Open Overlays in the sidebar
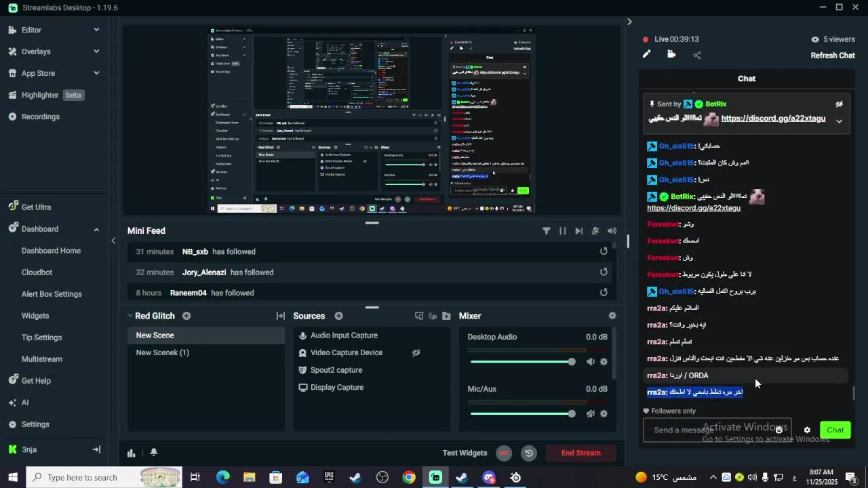This screenshot has height=488, width=868. pyautogui.click(x=35, y=52)
